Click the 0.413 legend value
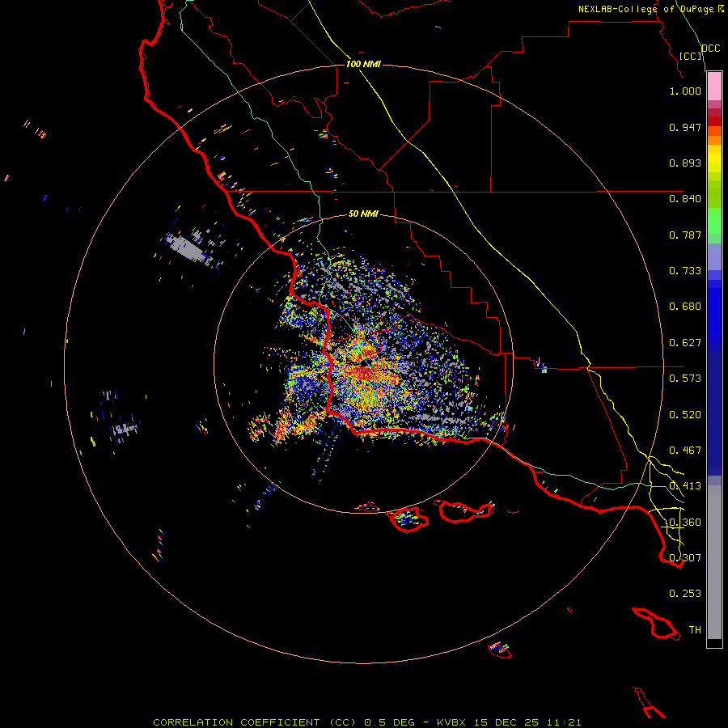Image resolution: width=728 pixels, height=728 pixels. click(x=685, y=486)
